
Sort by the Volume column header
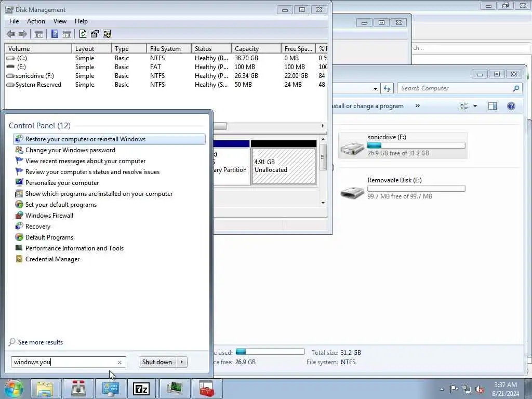(38, 48)
